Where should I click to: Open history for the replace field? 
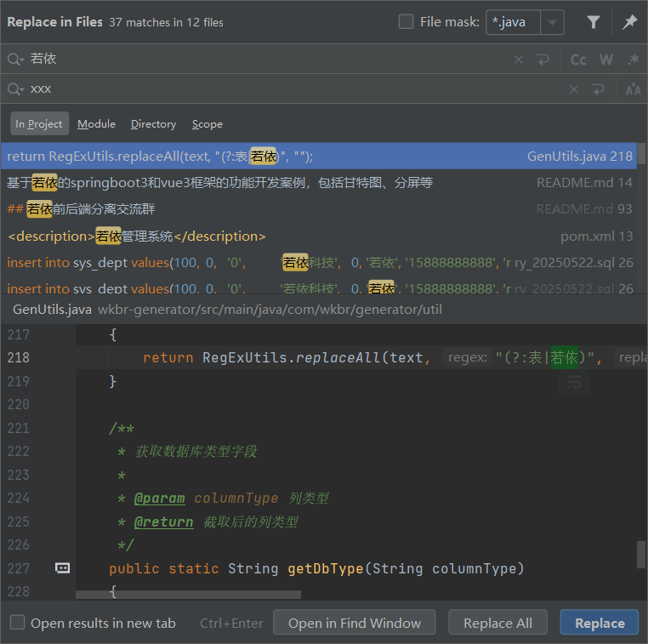click(x=15, y=88)
